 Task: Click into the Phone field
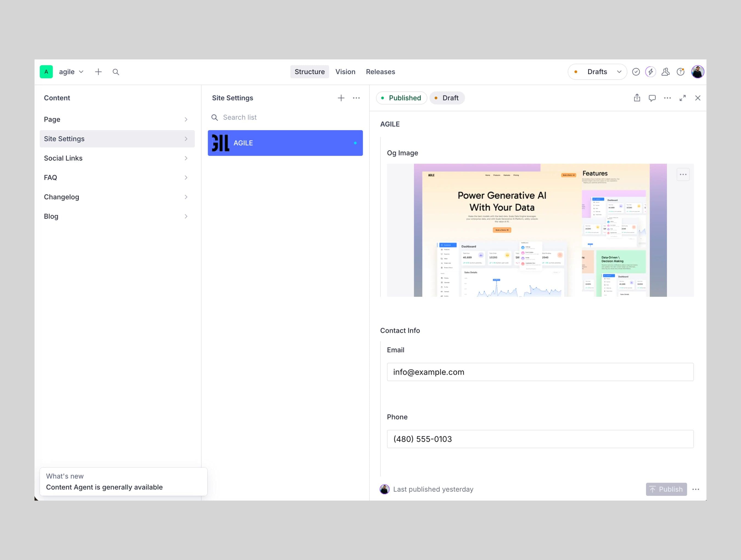540,439
